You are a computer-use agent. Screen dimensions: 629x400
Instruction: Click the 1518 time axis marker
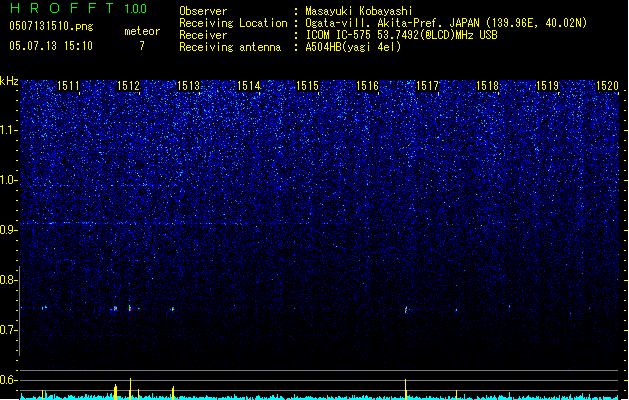point(487,86)
